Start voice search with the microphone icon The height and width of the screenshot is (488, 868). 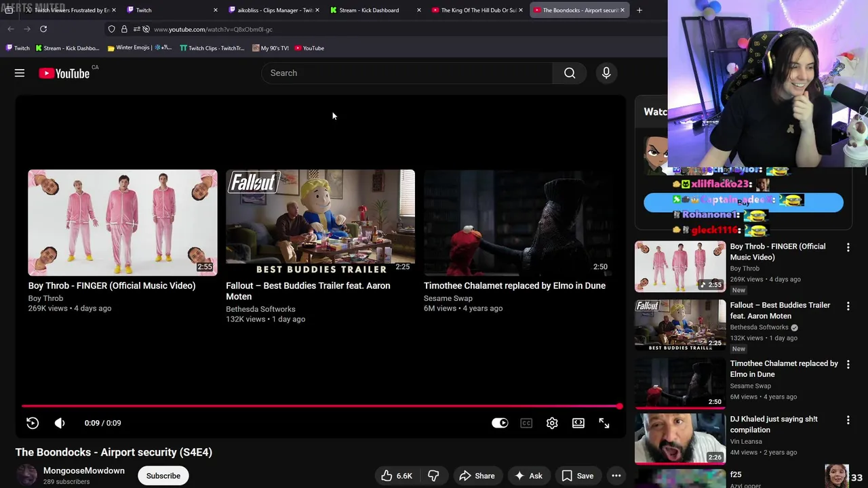coord(606,73)
